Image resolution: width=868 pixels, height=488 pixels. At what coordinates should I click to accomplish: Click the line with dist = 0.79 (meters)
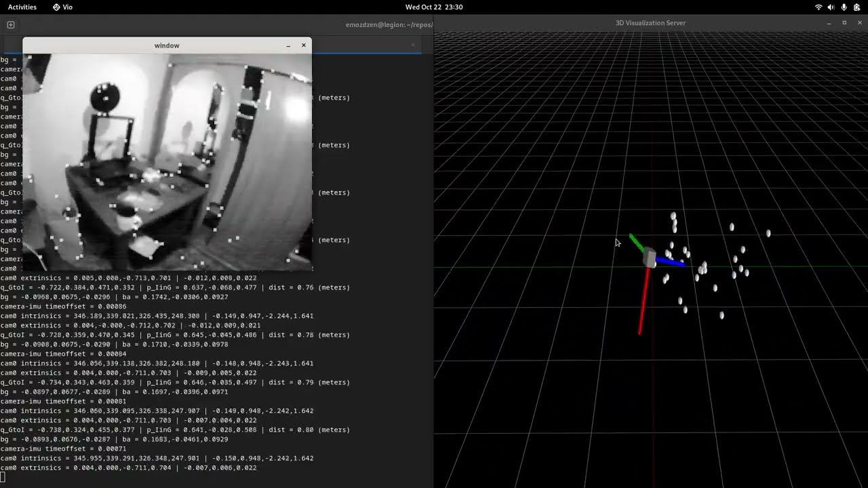(175, 382)
